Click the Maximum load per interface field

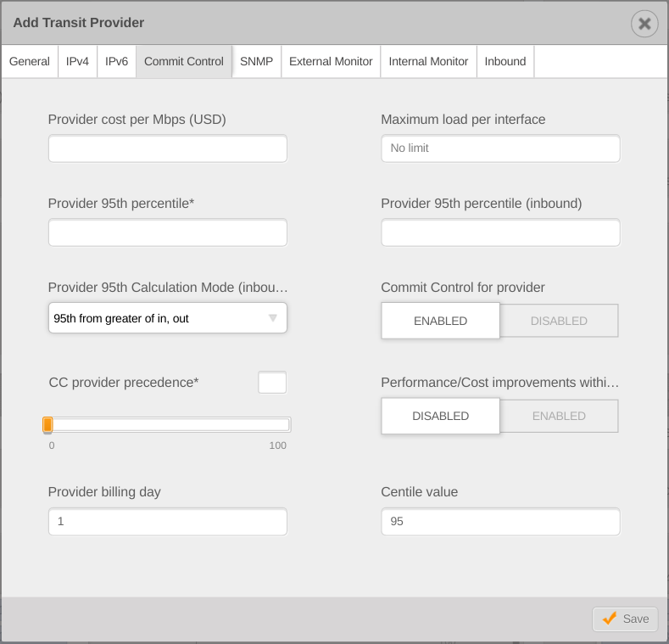[x=500, y=148]
